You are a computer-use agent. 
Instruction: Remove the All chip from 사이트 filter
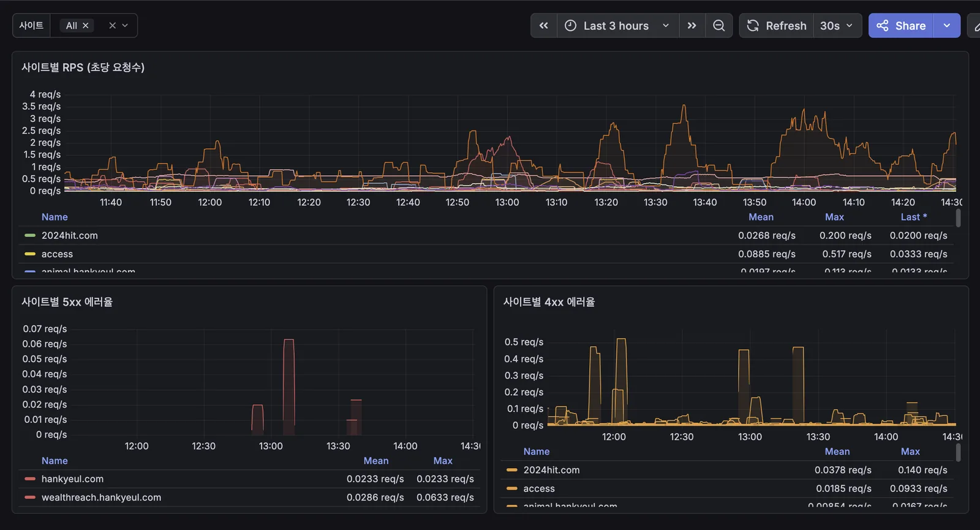coord(86,26)
